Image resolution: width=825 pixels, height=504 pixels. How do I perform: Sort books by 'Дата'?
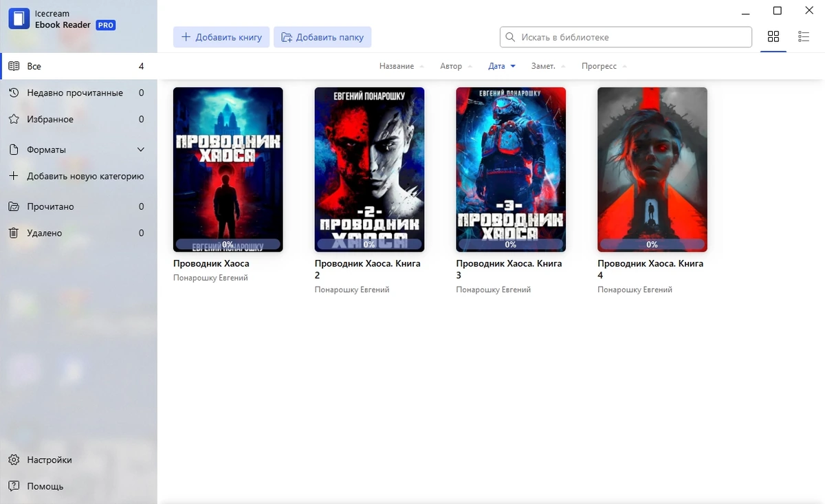[502, 67]
